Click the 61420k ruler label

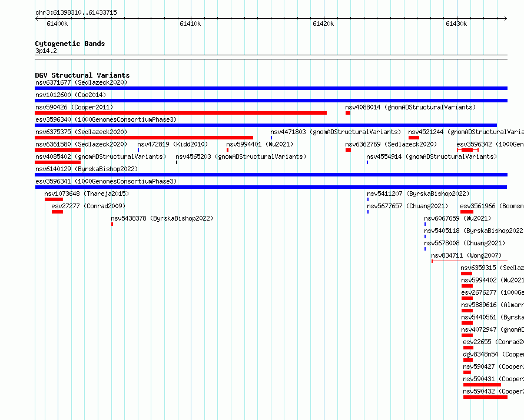(x=323, y=24)
